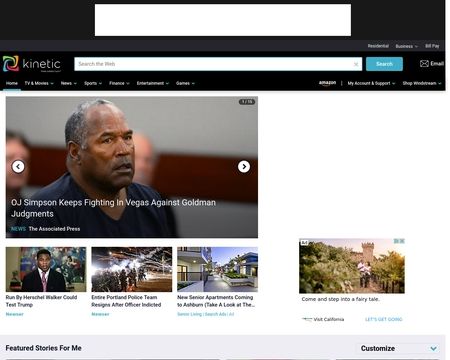Viewport: 450px width, 360px height.
Task: Open 'New Senior Apartments Coming to Ashburn' link
Action: point(216,301)
